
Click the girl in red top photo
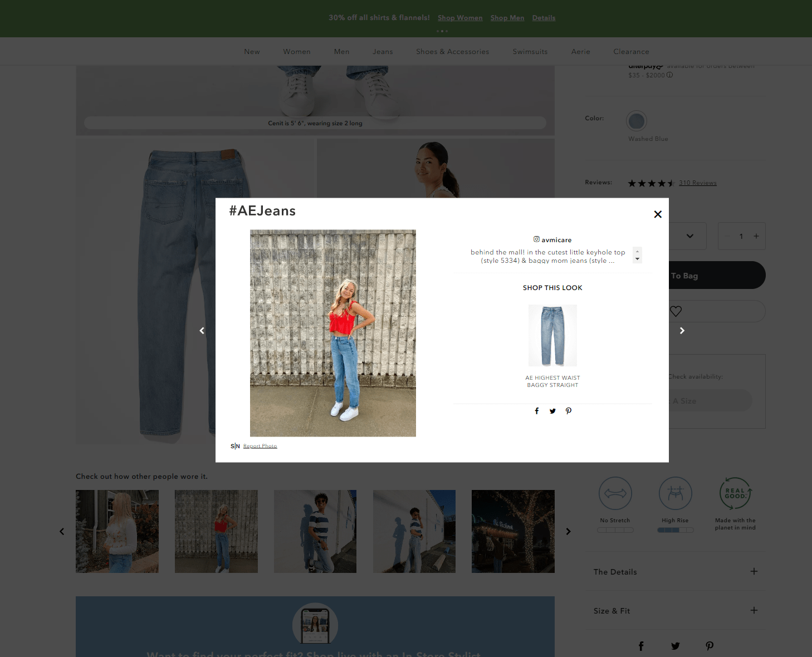point(333,333)
